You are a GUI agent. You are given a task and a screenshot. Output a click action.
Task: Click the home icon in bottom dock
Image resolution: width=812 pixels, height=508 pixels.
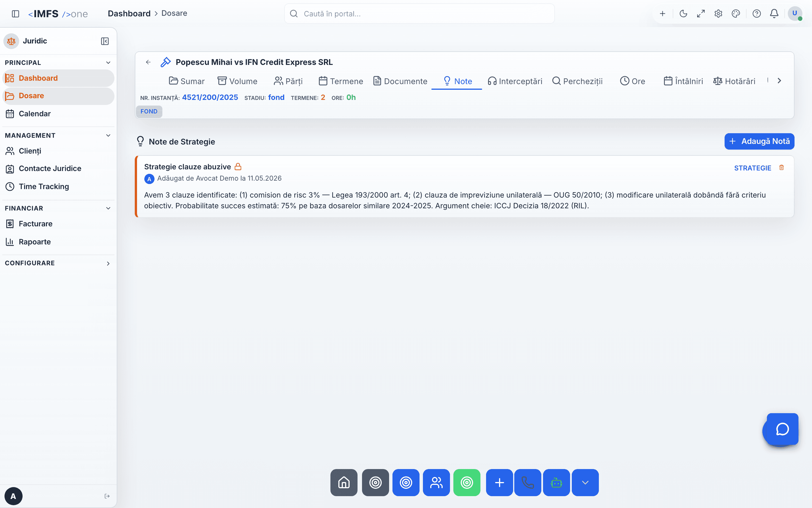[x=344, y=483]
